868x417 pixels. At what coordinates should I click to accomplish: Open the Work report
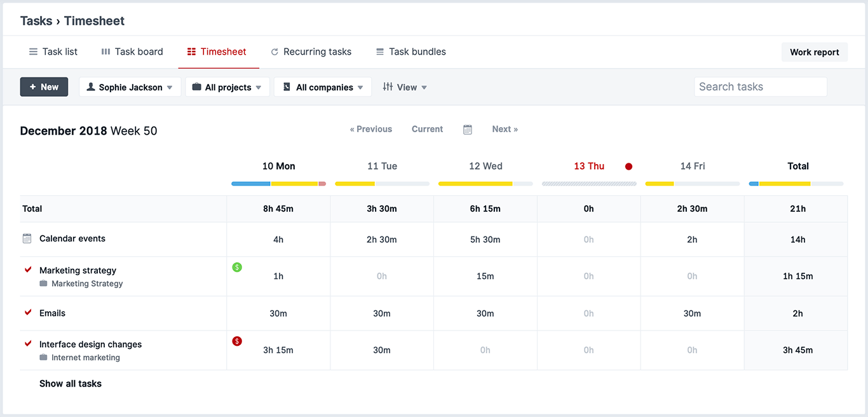815,51
